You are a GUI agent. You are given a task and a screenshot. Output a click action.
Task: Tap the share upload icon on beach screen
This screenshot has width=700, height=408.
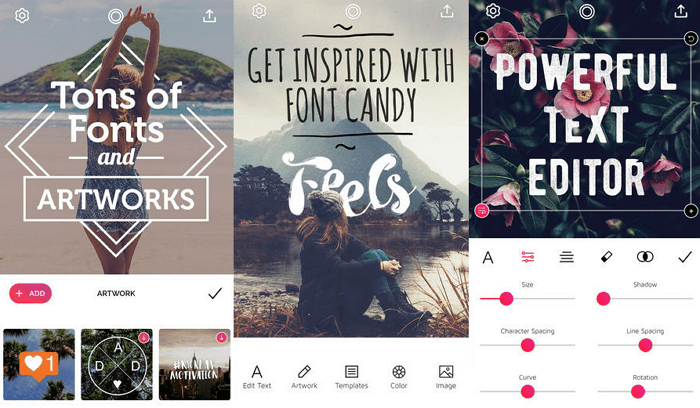[209, 16]
